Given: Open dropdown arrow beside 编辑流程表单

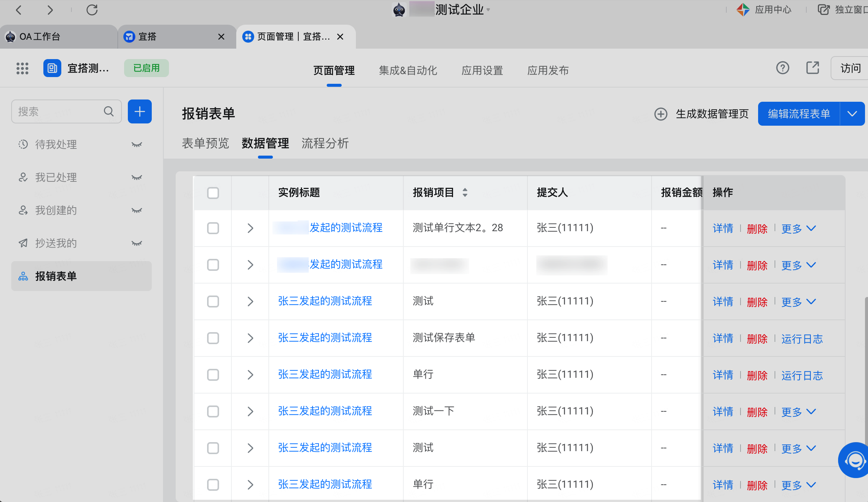Looking at the screenshot, I should point(852,114).
